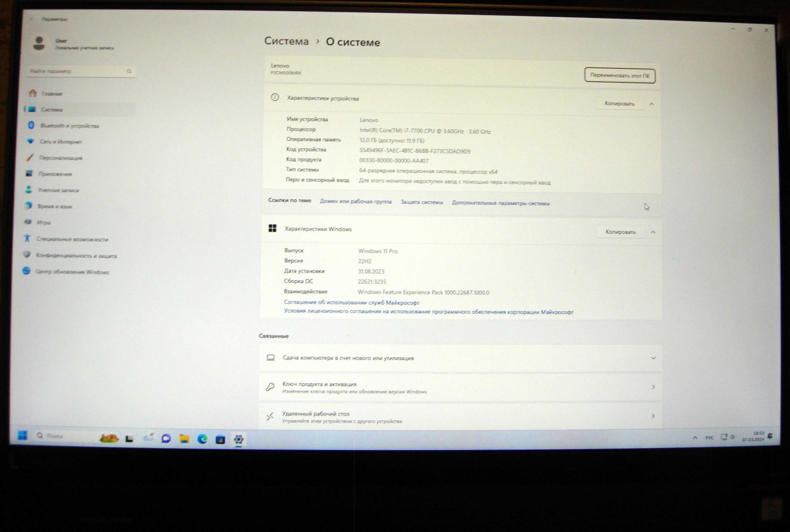Click the info icon by Характеристики устройства
This screenshot has height=532, width=790.
pos(275,98)
